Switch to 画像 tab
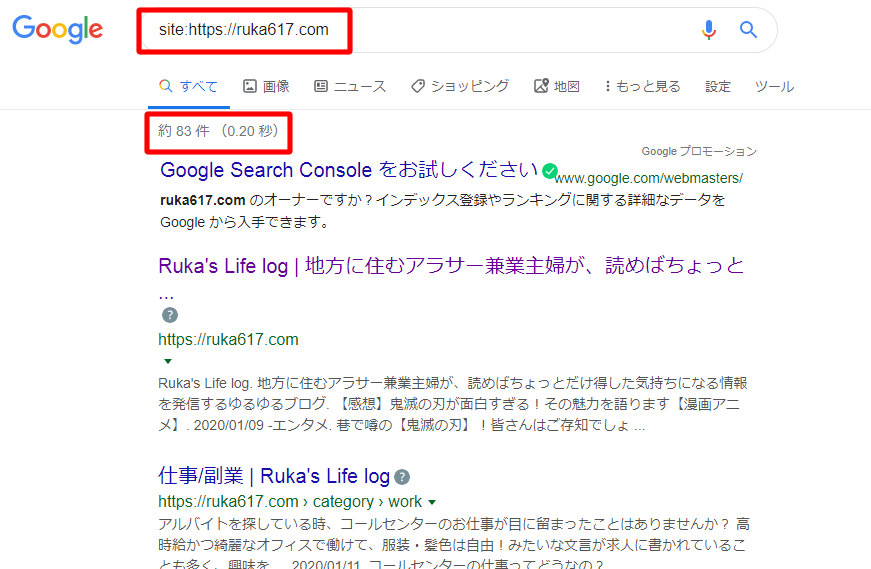The image size is (871, 569). [267, 86]
